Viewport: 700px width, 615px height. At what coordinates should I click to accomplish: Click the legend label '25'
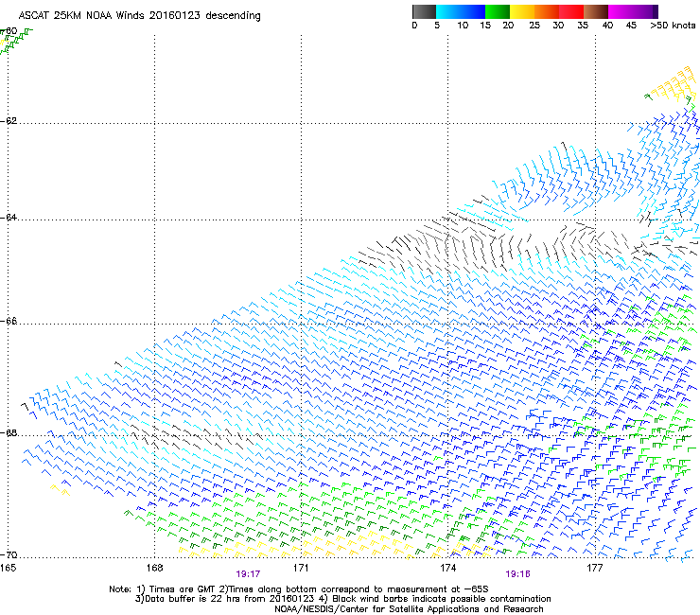tap(534, 26)
